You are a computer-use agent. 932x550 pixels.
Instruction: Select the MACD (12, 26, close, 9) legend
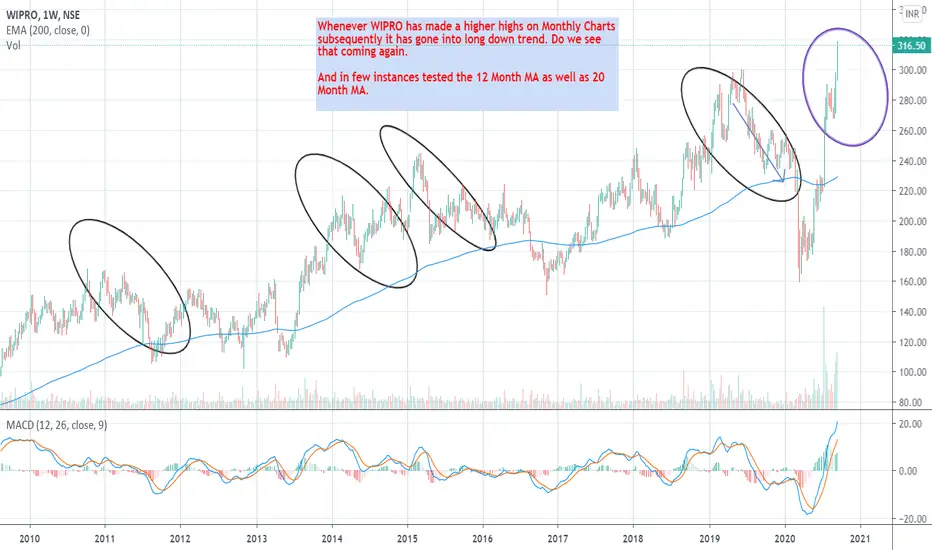click(56, 425)
